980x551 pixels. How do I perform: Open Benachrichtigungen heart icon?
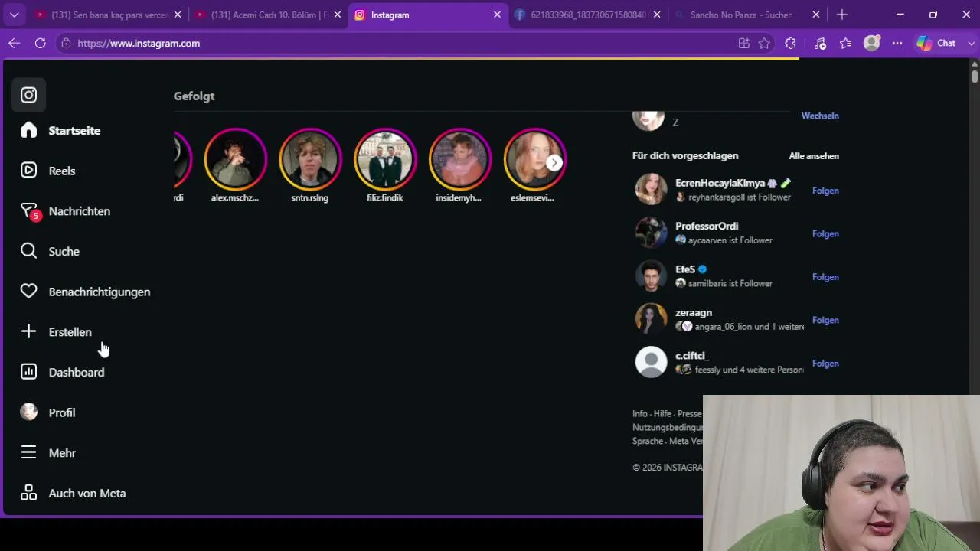click(28, 292)
